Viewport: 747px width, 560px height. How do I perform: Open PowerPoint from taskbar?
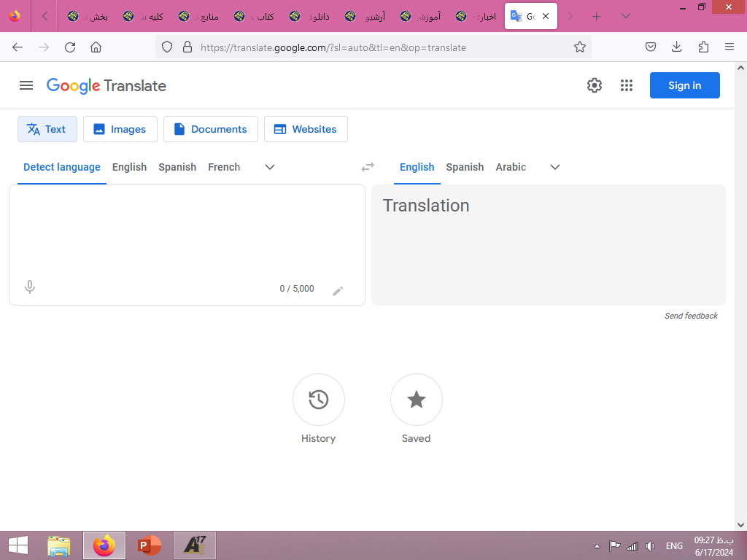[149, 545]
